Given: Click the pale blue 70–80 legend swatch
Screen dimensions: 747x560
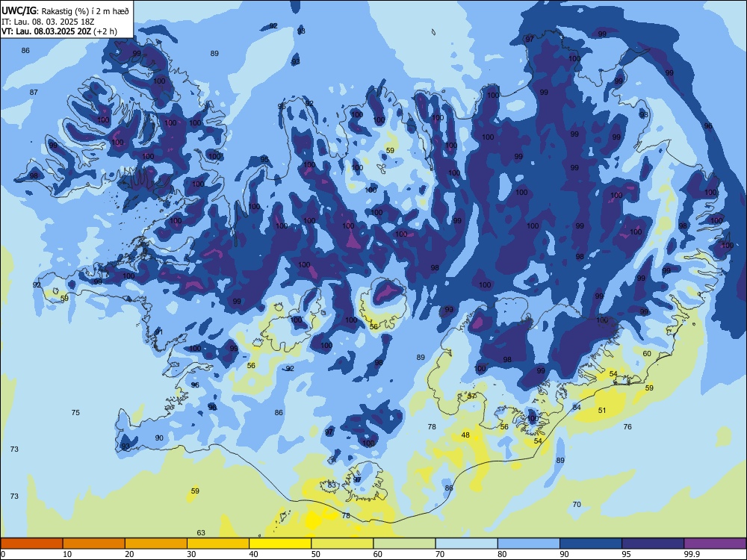Looking at the screenshot, I should coord(466,544).
